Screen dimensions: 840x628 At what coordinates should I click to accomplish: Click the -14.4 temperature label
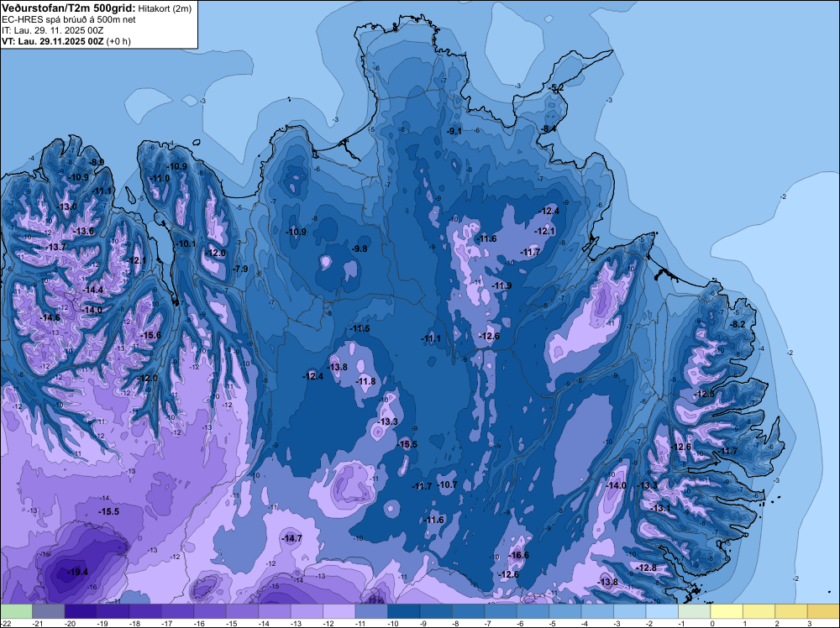[92, 290]
